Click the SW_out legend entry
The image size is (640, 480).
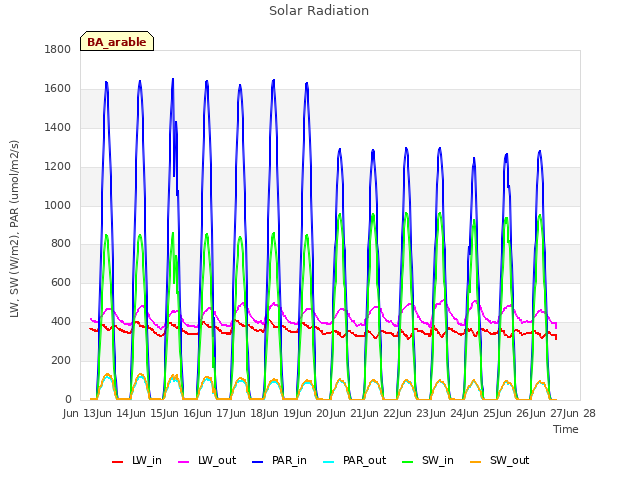[500, 461]
